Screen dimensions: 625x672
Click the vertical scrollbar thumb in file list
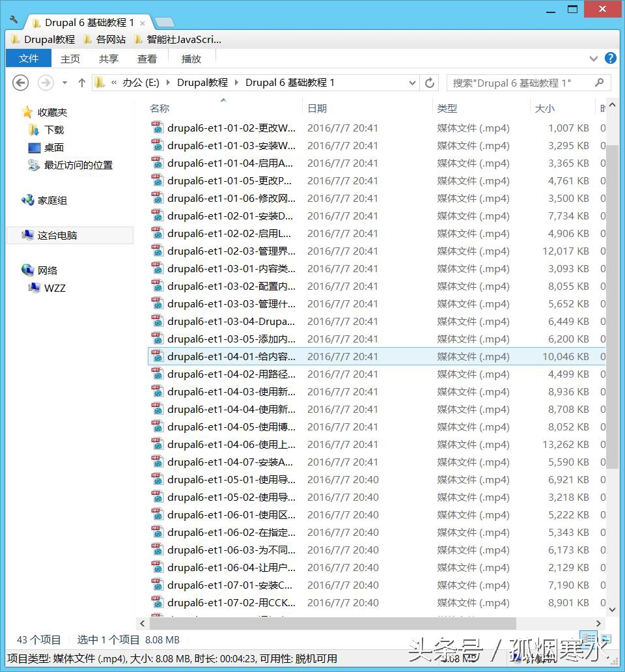[x=612, y=307]
